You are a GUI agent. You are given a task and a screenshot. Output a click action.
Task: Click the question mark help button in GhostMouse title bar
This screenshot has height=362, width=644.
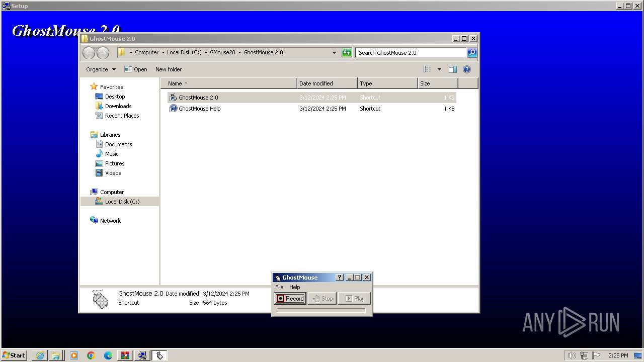click(339, 278)
